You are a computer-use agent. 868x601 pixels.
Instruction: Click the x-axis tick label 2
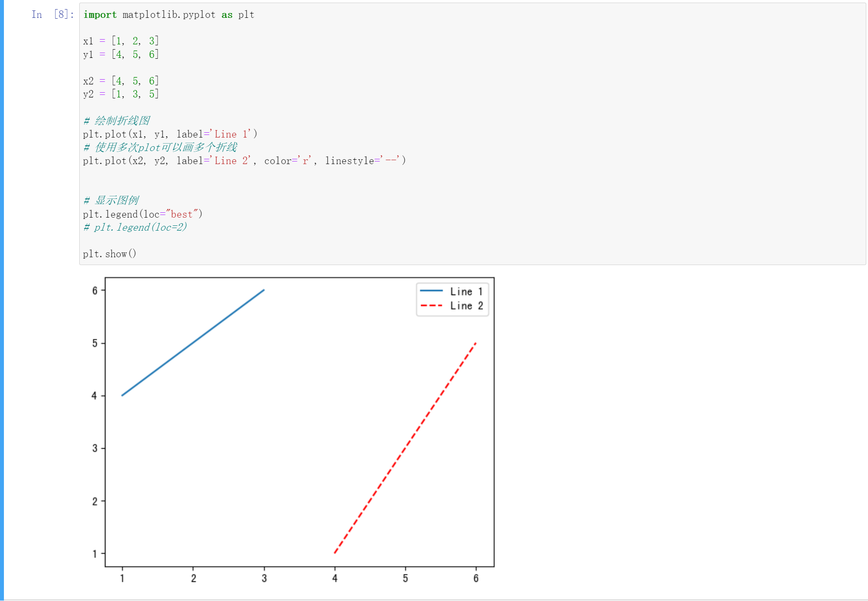click(x=193, y=578)
